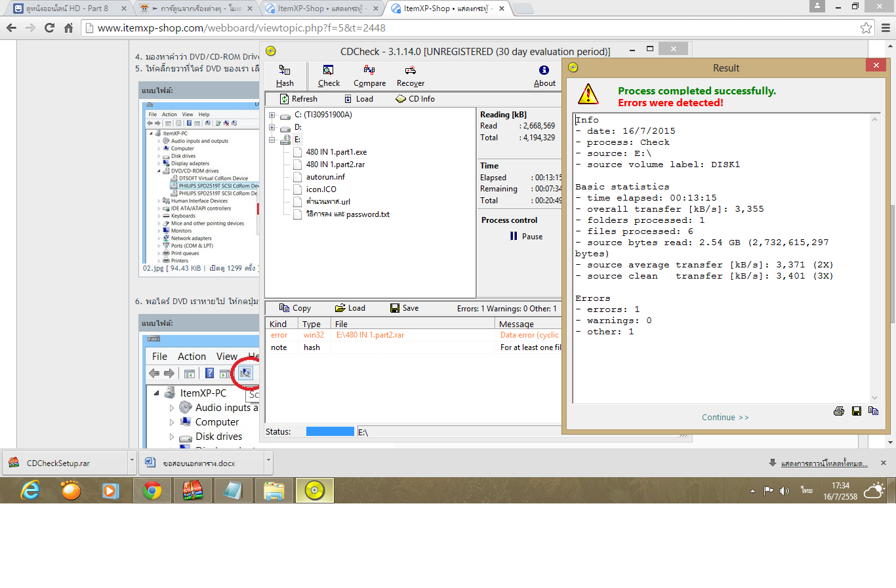Image resolution: width=896 pixels, height=588 pixels.
Task: Select the Check tool in CDCheck
Action: tap(329, 75)
